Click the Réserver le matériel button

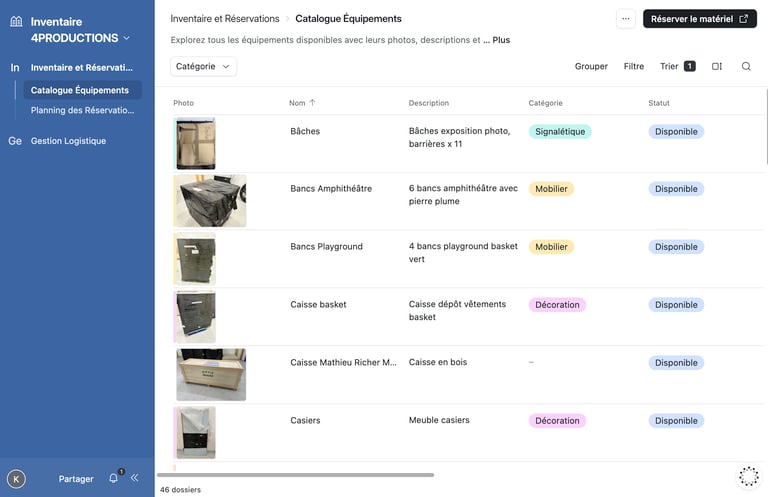click(699, 19)
